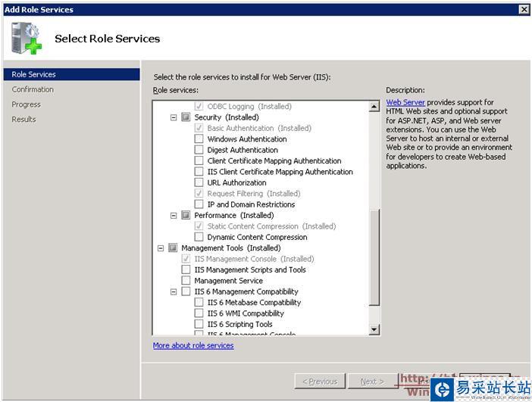Click the ODBC Logging installed checkbox

pyautogui.click(x=199, y=106)
